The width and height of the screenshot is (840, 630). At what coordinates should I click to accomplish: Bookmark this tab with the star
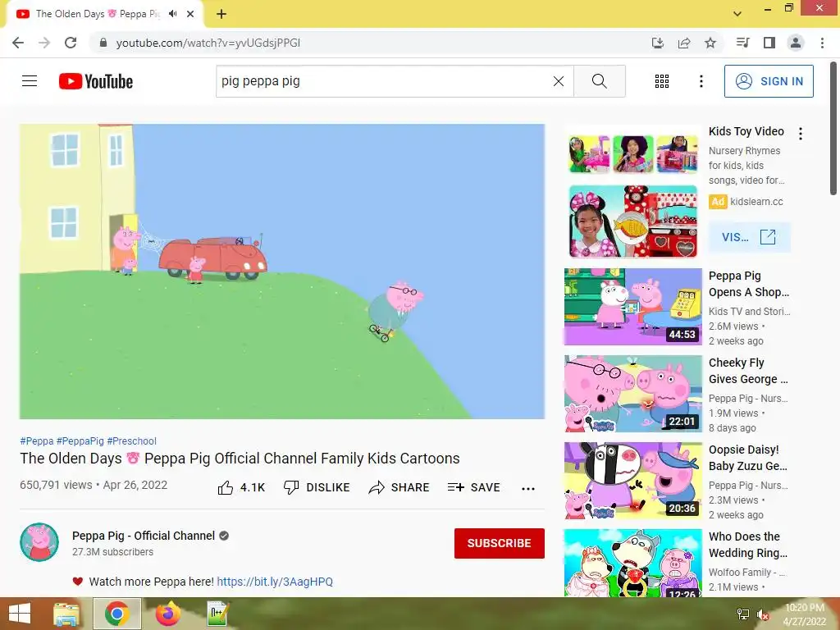710,43
